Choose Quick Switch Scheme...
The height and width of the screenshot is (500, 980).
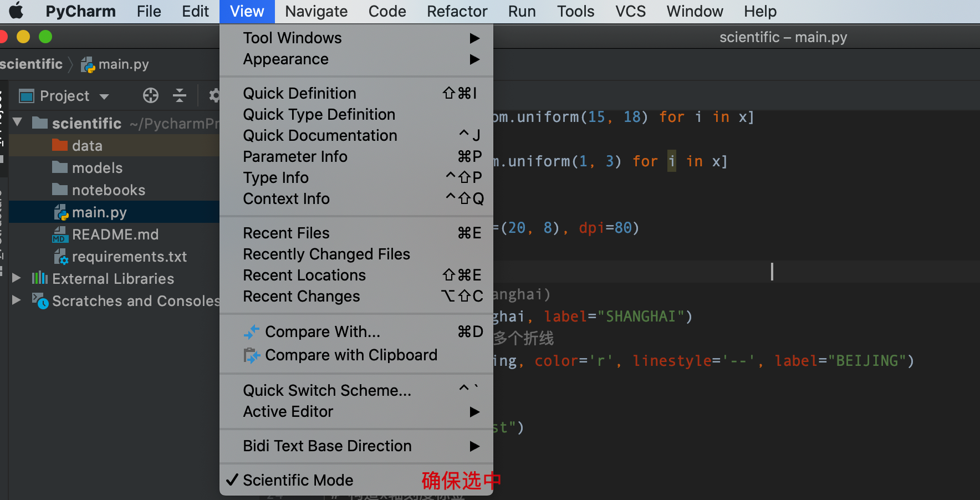pyautogui.click(x=356, y=390)
